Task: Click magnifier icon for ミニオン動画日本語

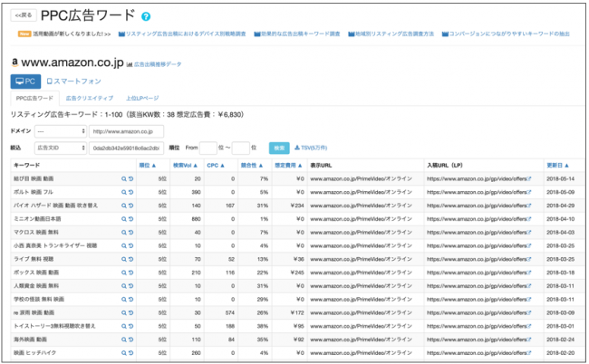Action: point(123,219)
